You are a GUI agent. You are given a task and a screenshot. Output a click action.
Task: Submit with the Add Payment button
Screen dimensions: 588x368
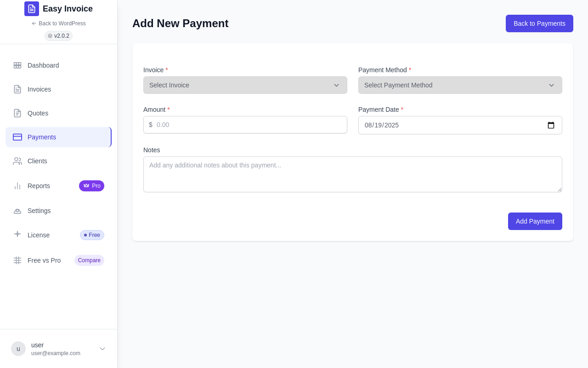coord(535,221)
